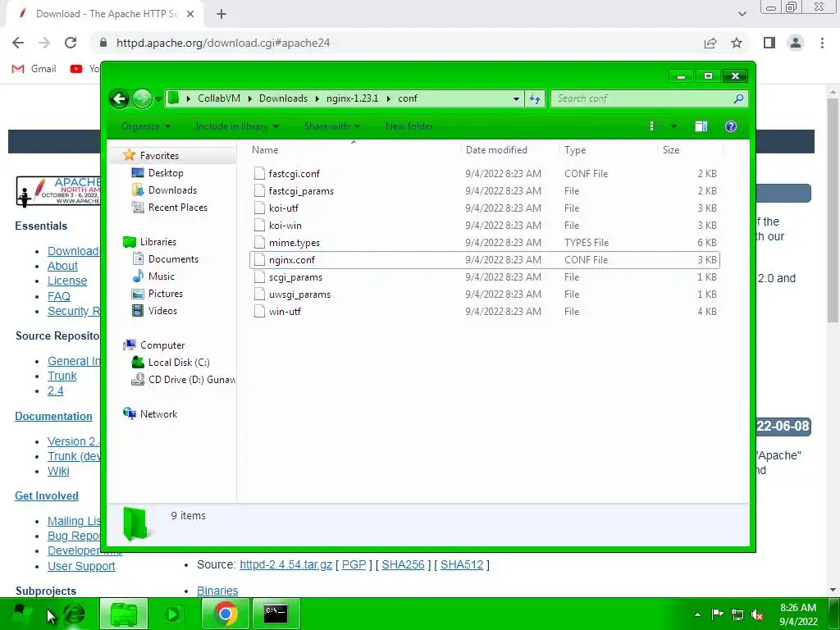
Task: Close the Apache download tab
Action: point(190,14)
